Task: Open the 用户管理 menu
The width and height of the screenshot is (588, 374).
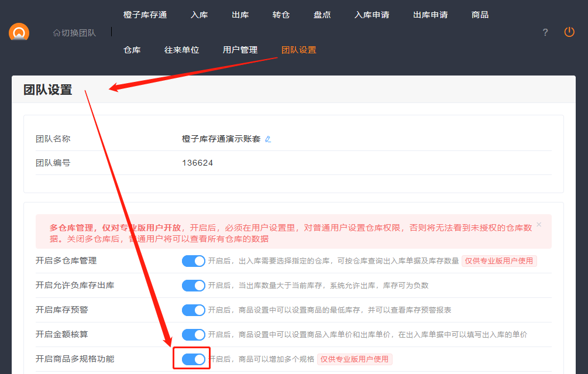Action: [240, 50]
